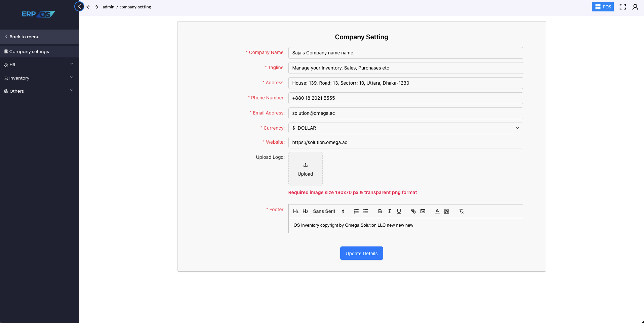Insert a link in the footer editor
The image size is (644, 323).
pyautogui.click(x=413, y=211)
